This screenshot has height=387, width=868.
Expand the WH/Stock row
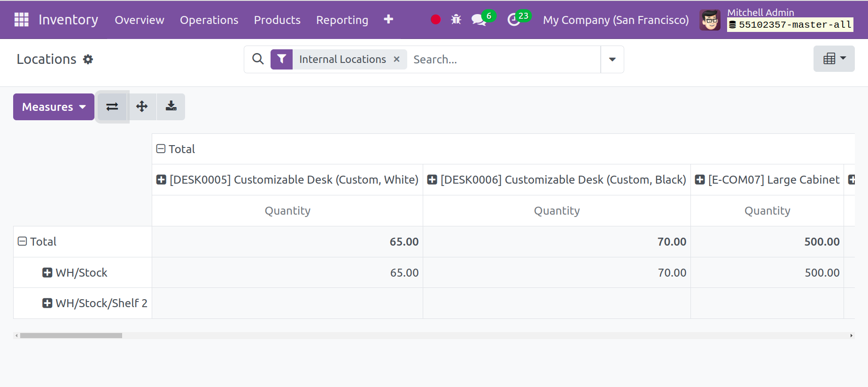[47, 272]
